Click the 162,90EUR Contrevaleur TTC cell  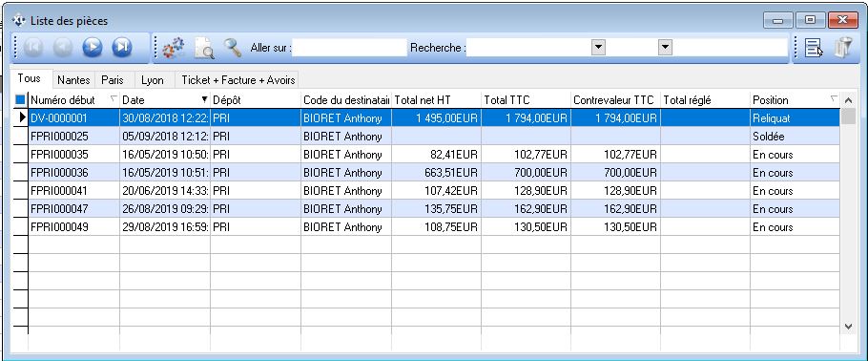pyautogui.click(x=616, y=209)
